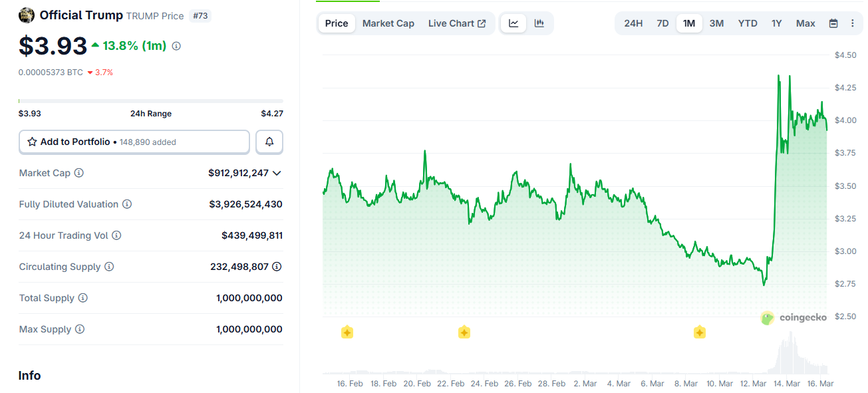This screenshot has width=868, height=393.
Task: Click the #73 rank badge
Action: 200,15
